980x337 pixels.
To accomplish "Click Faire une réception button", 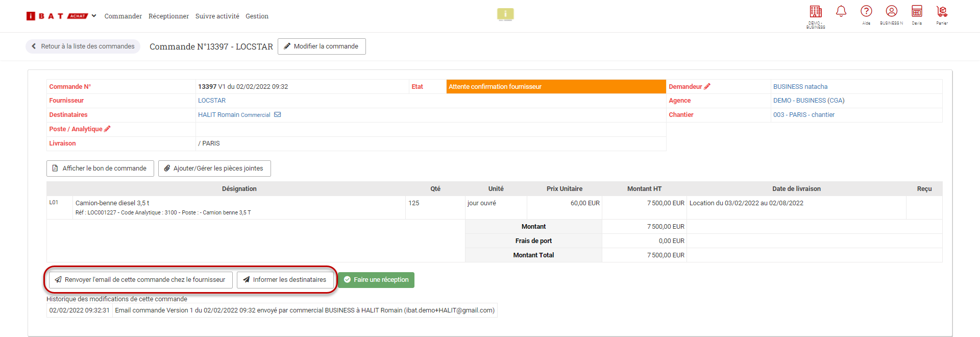I will [x=376, y=280].
